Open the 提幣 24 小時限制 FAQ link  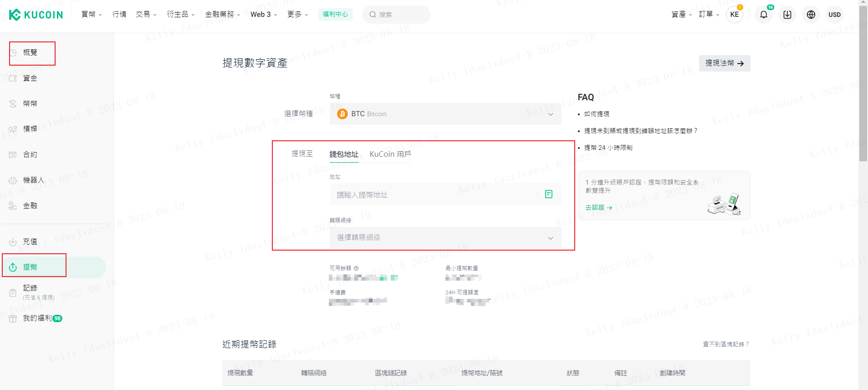click(x=608, y=148)
